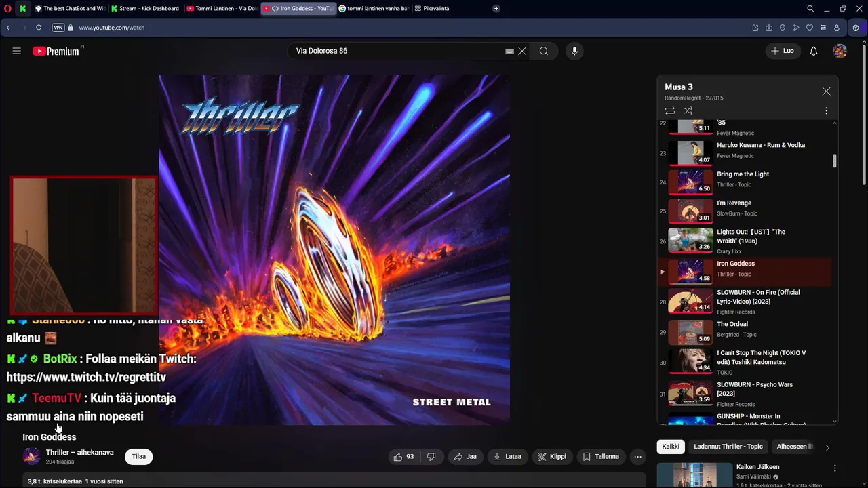The image size is (868, 488).
Task: Download video with Lataa button
Action: [507, 457]
